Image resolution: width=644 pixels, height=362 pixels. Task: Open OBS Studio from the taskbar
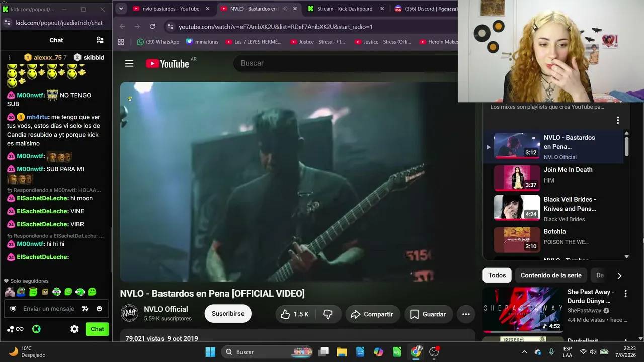434,352
